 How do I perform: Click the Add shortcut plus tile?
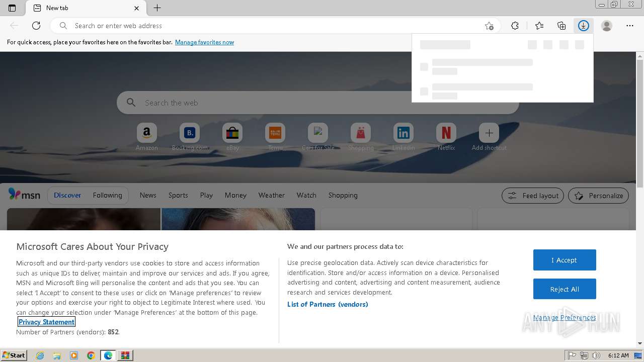489,137
